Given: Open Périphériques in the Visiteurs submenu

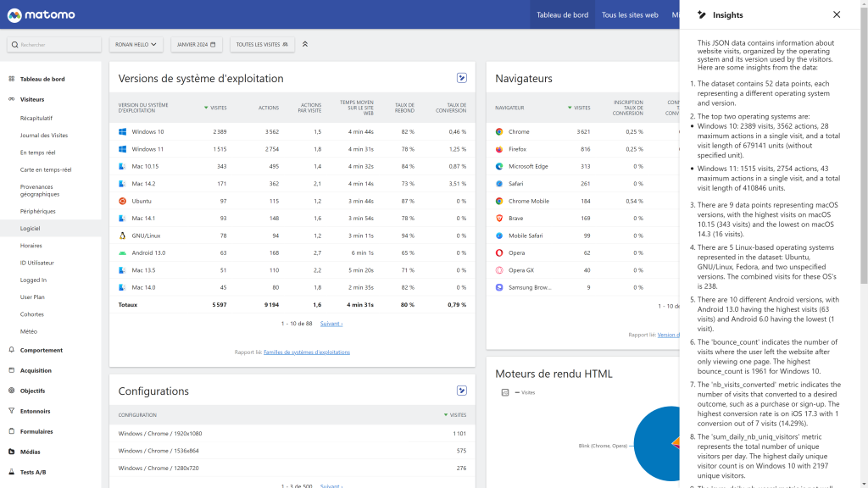Looking at the screenshot, I should point(38,211).
